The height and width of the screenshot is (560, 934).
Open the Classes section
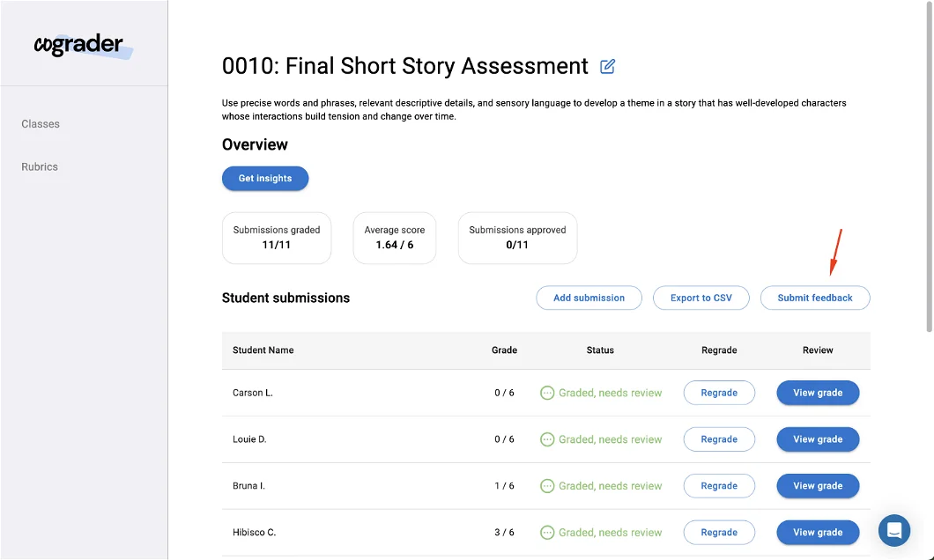coord(40,123)
